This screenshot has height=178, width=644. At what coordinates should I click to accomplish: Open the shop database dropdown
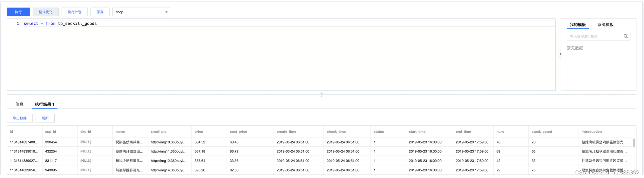pos(141,12)
